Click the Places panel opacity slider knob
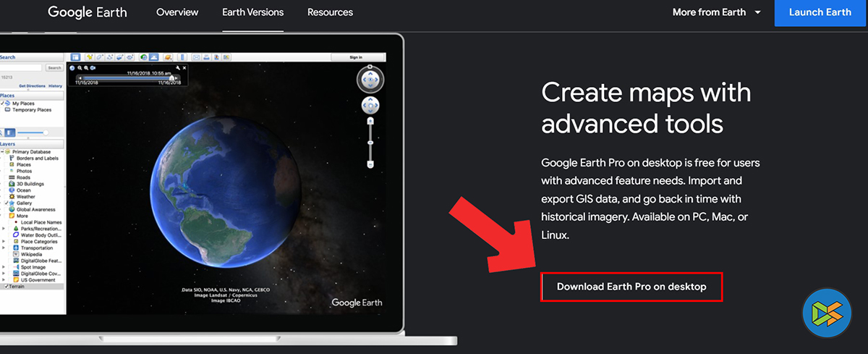The width and height of the screenshot is (868, 354). (x=46, y=132)
